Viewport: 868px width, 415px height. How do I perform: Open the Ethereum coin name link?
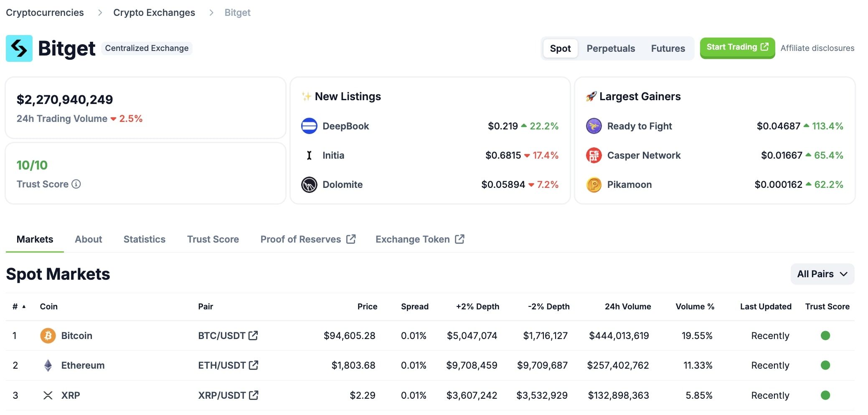[x=83, y=365]
